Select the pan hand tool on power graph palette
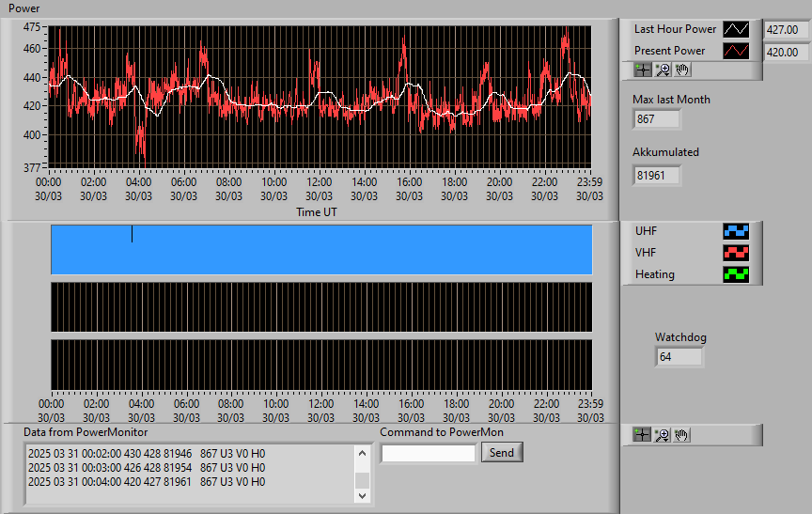 tap(682, 70)
